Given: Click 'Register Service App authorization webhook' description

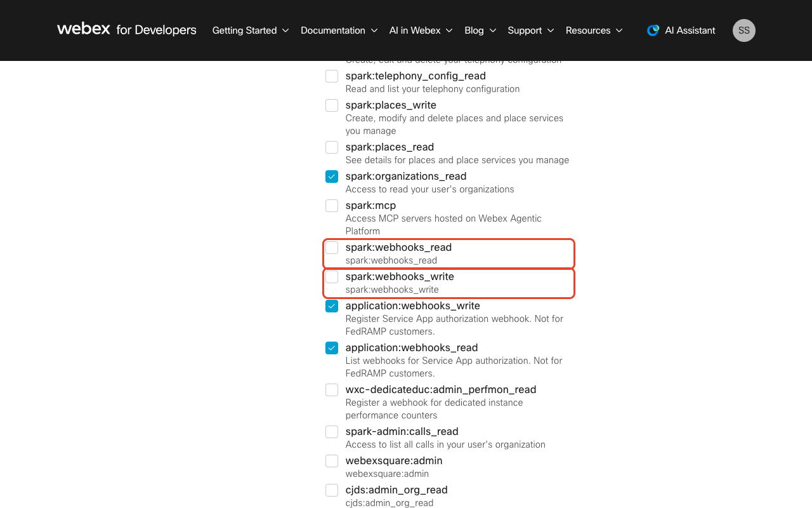Looking at the screenshot, I should 454,325.
